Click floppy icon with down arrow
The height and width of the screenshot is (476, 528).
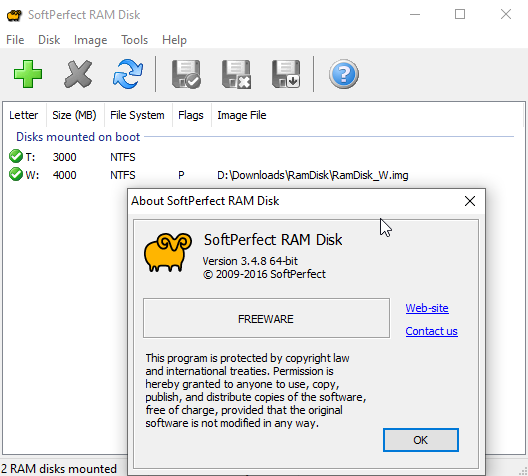[286, 74]
